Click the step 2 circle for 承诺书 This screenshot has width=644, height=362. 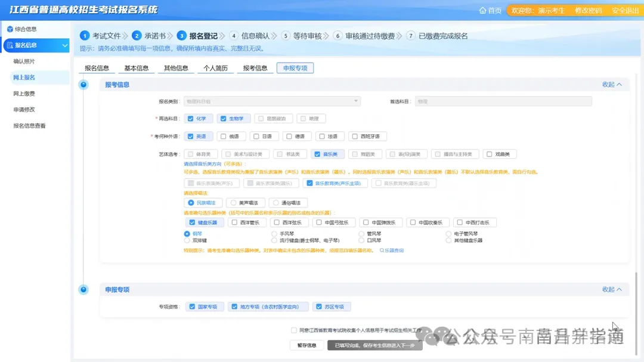point(137,36)
